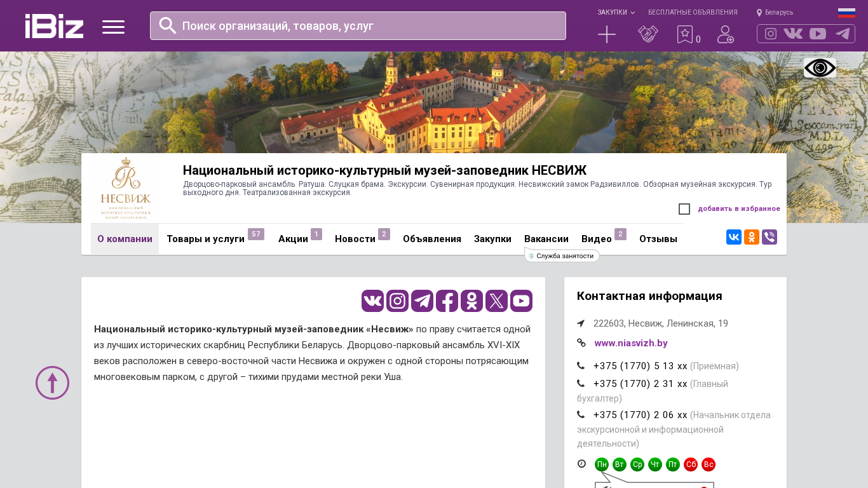Click the plus icon in header

[607, 34]
